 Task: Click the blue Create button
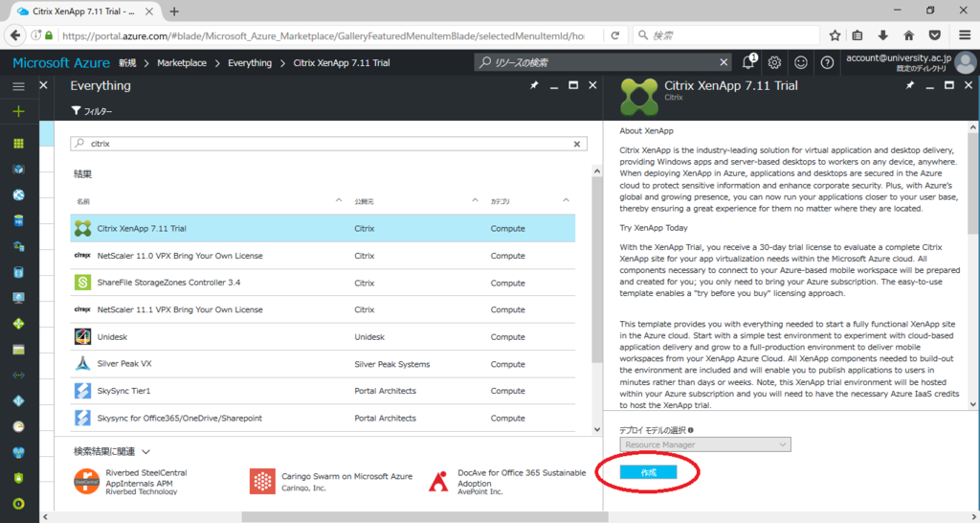pos(648,472)
